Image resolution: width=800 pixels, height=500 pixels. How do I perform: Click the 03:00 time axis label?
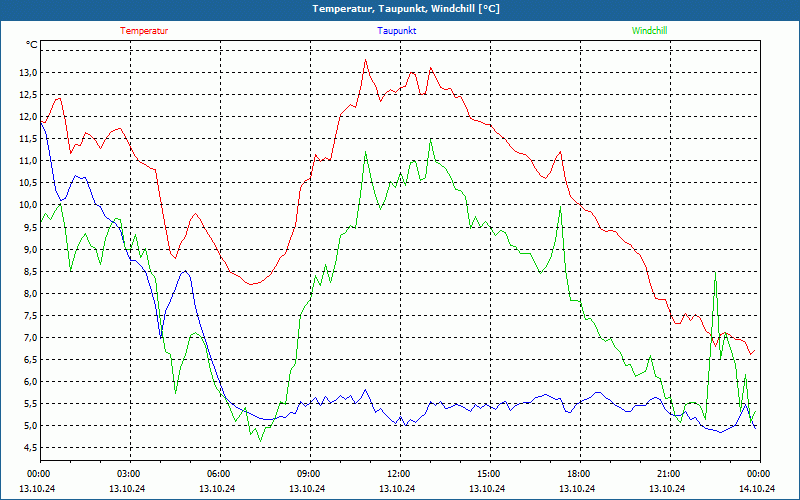coord(129,474)
